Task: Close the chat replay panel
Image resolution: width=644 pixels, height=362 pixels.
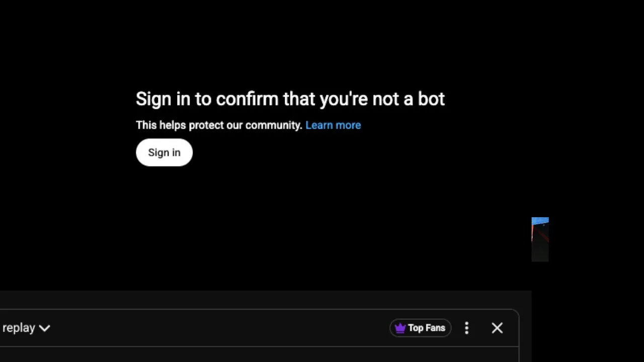Action: [497, 328]
